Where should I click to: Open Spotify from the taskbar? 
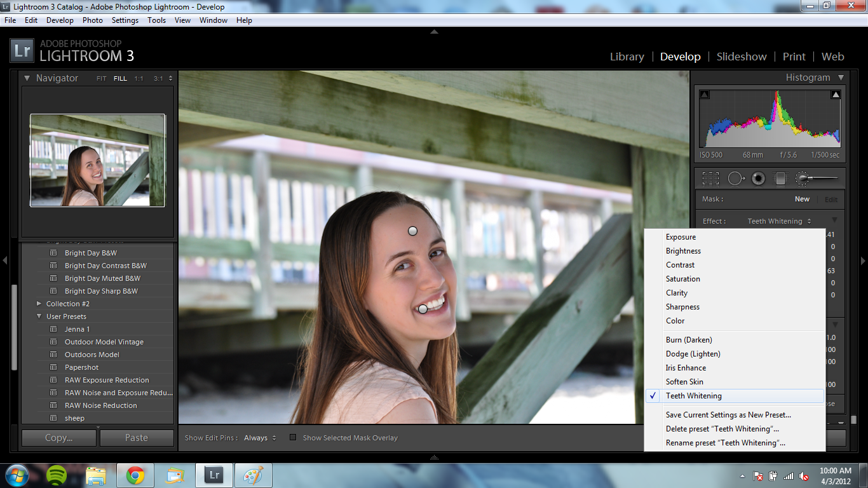pos(57,475)
